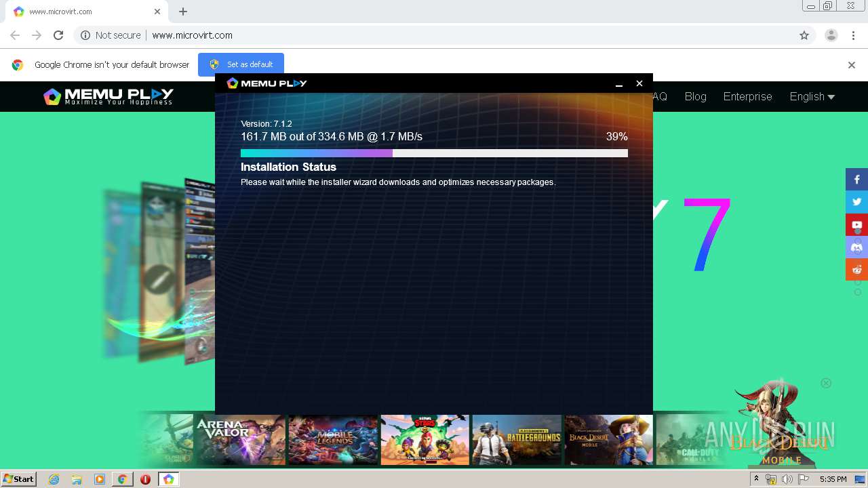Click the show desktop button
The image size is (868, 488).
pos(860,479)
